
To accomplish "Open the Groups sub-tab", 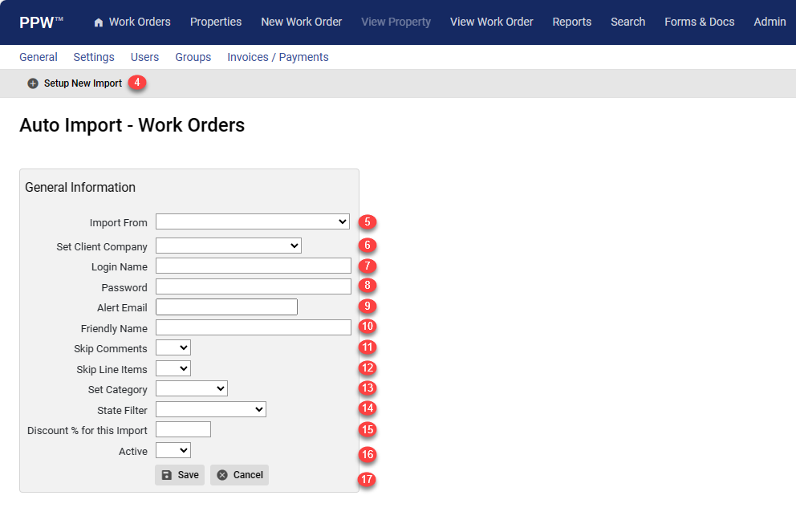I will point(193,57).
